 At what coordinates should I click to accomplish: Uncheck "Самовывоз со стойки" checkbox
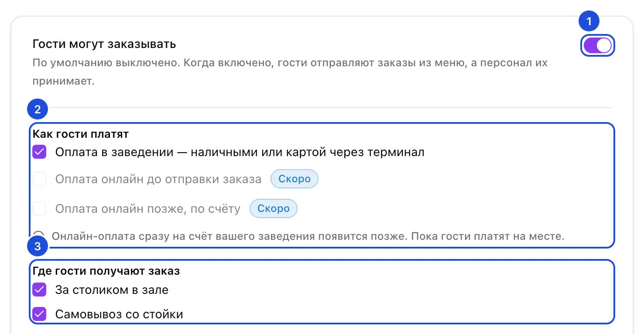tap(40, 314)
